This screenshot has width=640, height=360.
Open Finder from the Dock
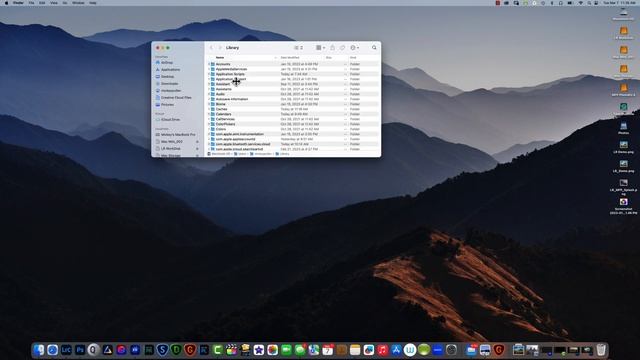point(39,350)
